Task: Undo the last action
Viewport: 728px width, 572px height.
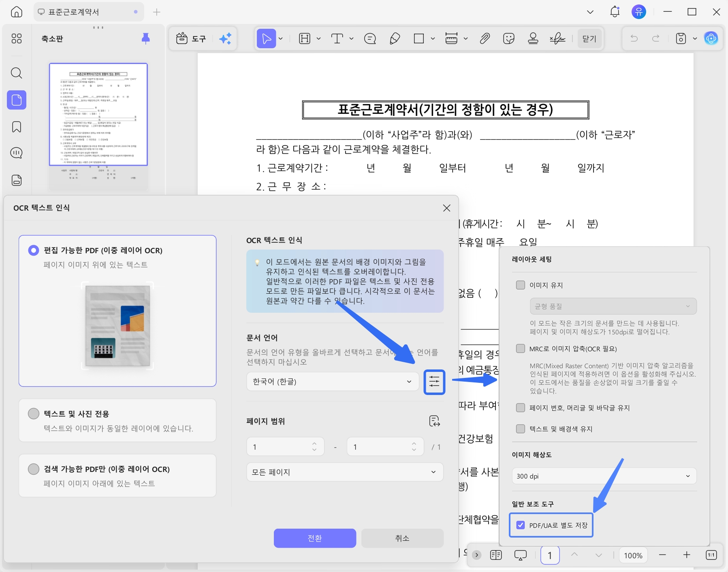Action: [x=634, y=38]
